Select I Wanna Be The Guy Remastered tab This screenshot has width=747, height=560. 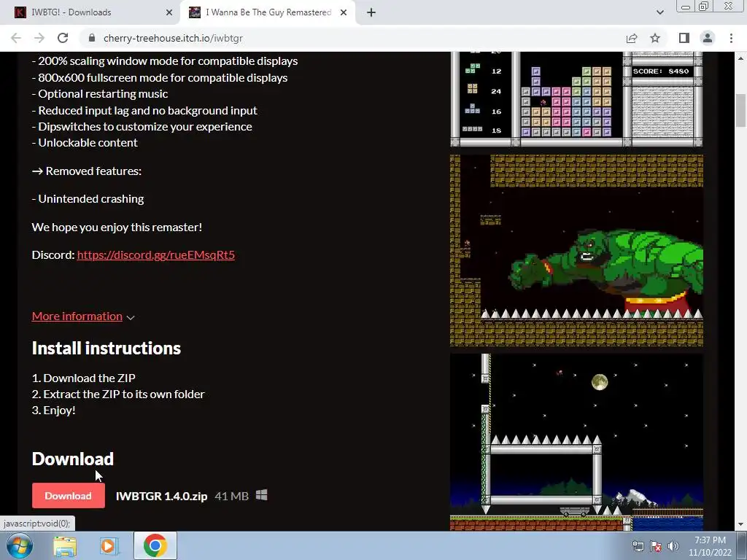(x=268, y=12)
